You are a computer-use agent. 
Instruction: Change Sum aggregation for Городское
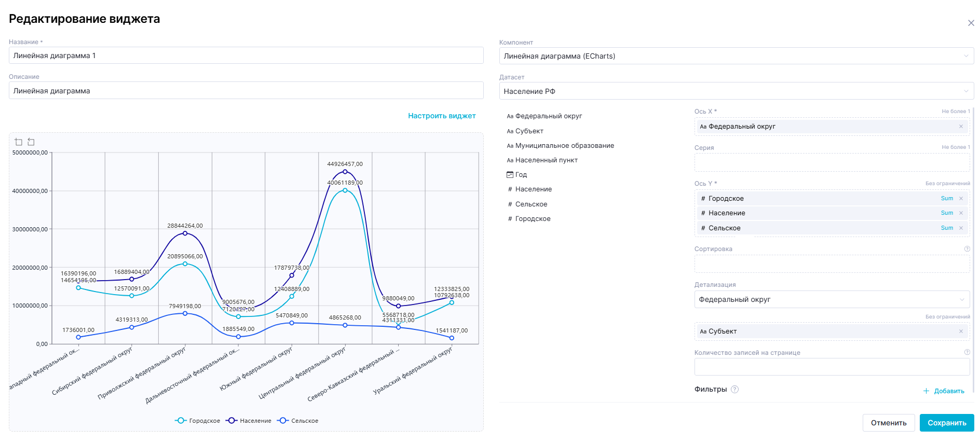click(x=947, y=199)
